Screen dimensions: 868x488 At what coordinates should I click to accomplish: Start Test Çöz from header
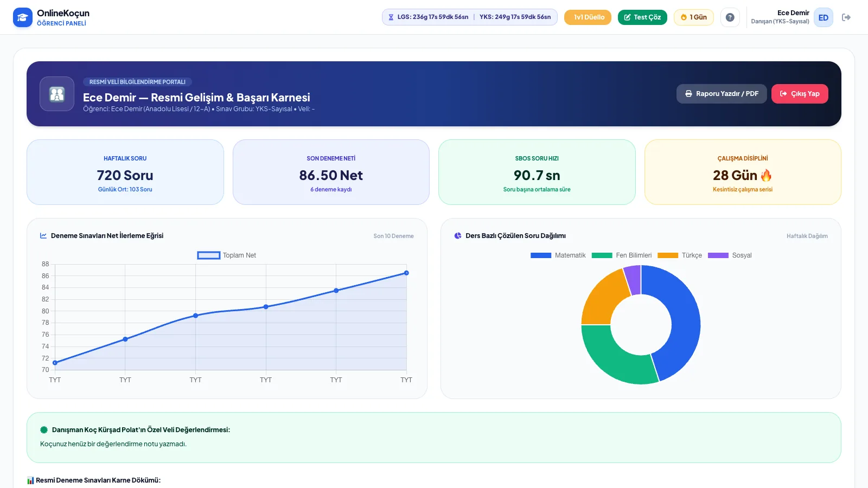[x=642, y=17]
